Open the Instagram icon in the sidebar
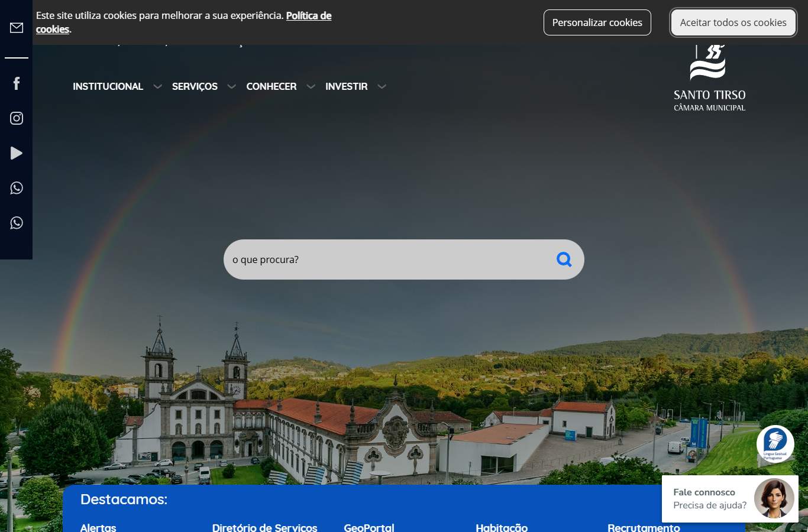Viewport: 808px width, 532px height. (x=17, y=118)
